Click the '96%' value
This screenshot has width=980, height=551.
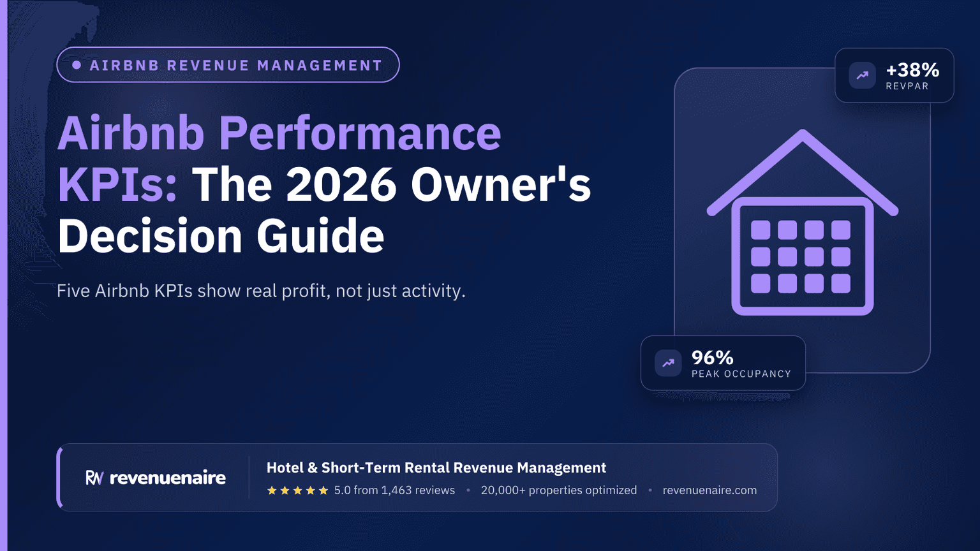pyautogui.click(x=713, y=357)
